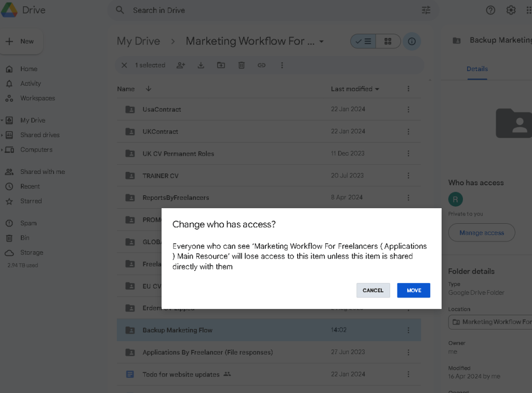This screenshot has width=532, height=393.
Task: Open more options for UsaContract row
Action: [408, 109]
